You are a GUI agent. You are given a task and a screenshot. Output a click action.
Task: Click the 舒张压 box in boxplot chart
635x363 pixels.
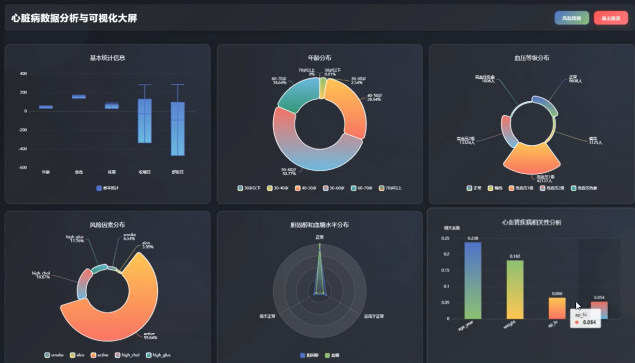(177, 129)
